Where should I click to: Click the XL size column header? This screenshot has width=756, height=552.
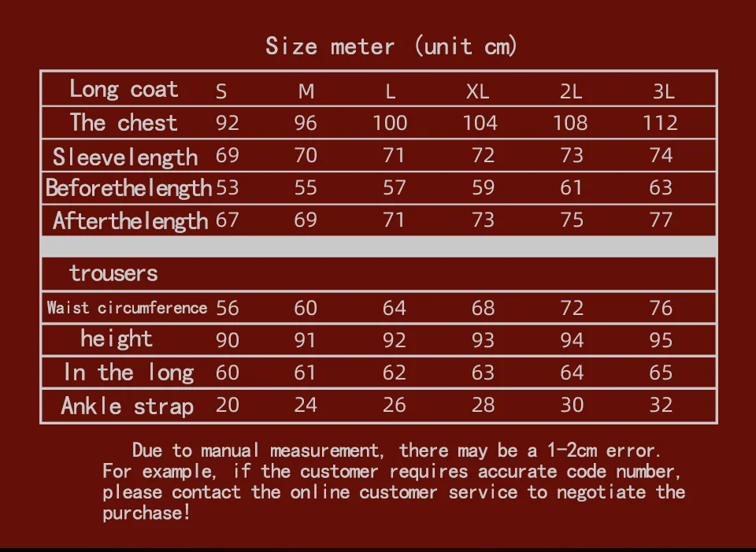478,91
